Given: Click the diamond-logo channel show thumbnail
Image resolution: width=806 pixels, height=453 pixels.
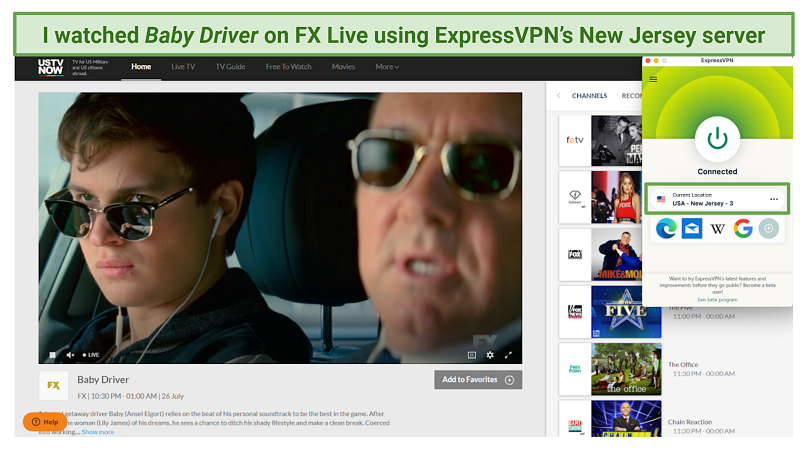Looking at the screenshot, I should (616, 197).
